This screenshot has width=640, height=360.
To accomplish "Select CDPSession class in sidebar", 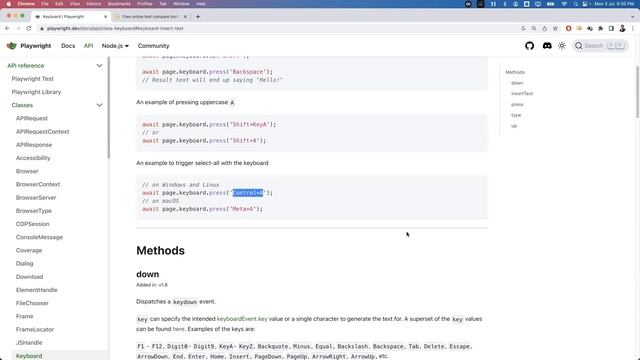I will tap(33, 224).
